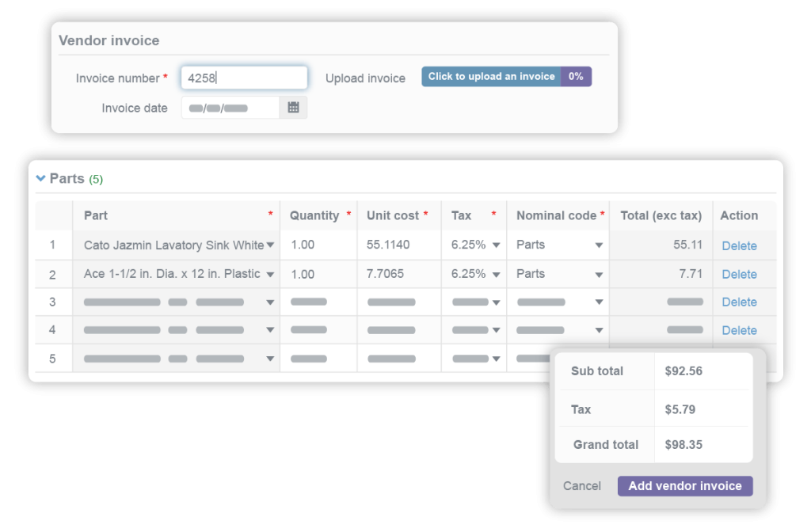Edit quantity field of row 1
Screen dimensions: 811x532
[x=318, y=245]
